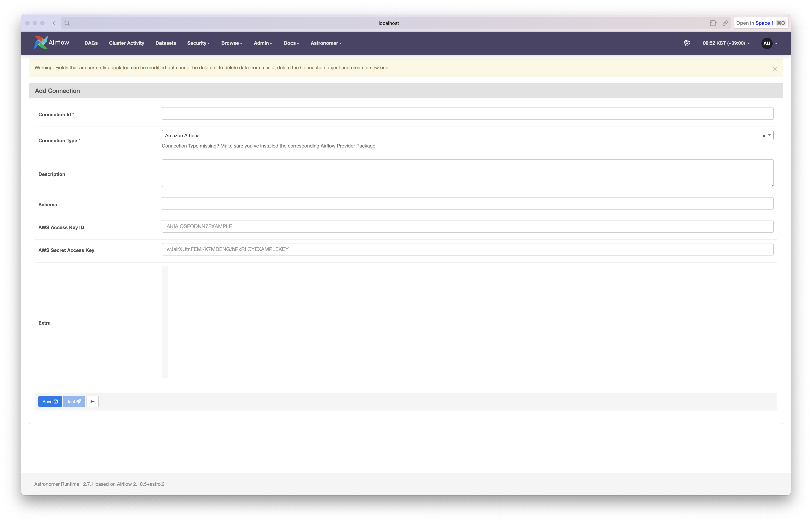Click the Connection Id label
Image resolution: width=812 pixels, height=523 pixels.
[56, 114]
